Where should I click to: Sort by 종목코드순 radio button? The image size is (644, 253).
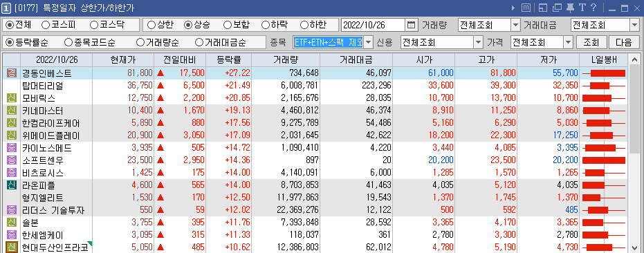point(69,42)
